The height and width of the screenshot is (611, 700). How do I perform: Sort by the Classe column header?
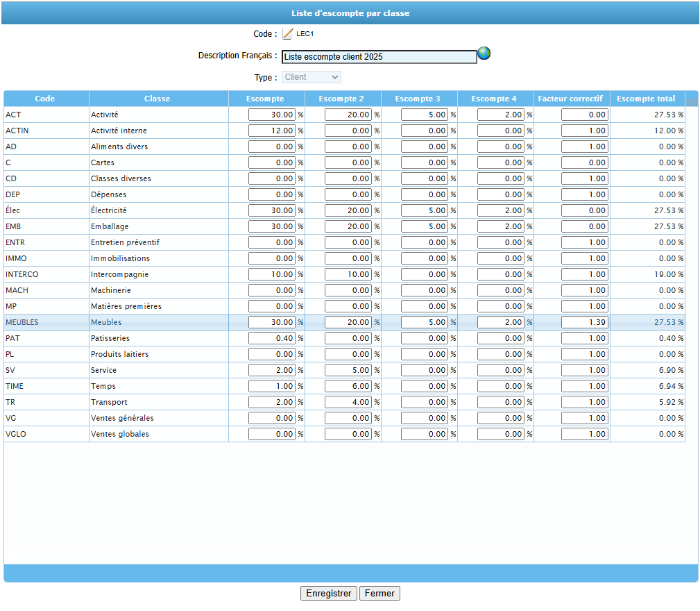click(x=158, y=99)
